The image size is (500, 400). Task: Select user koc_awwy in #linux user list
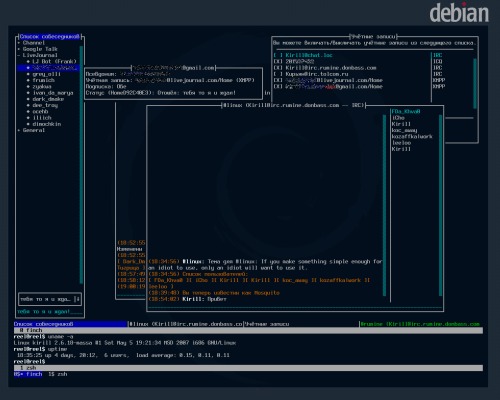click(x=404, y=130)
